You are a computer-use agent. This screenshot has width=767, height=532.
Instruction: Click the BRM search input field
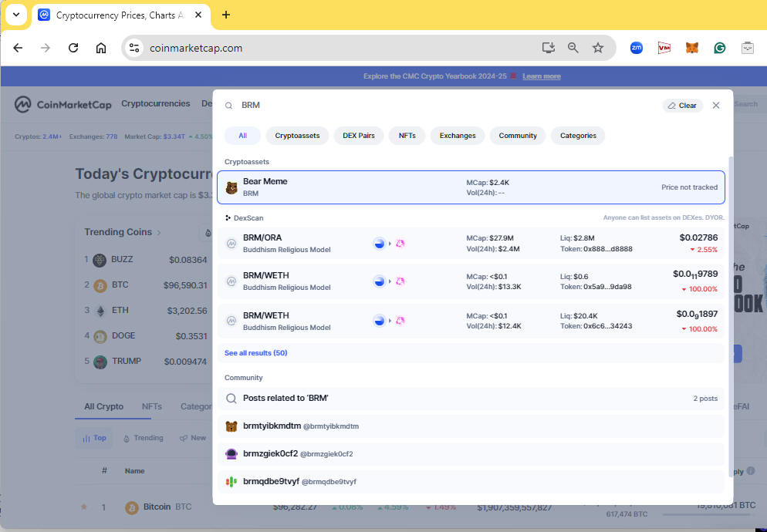pyautogui.click(x=448, y=105)
